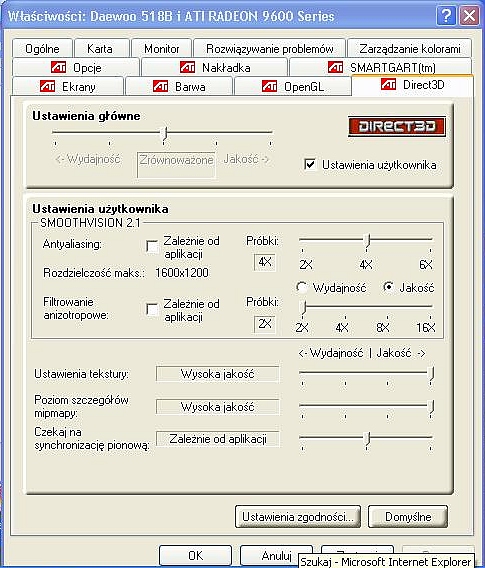Open the ATI Barwa tab
This screenshot has width=485, height=568.
point(179,87)
